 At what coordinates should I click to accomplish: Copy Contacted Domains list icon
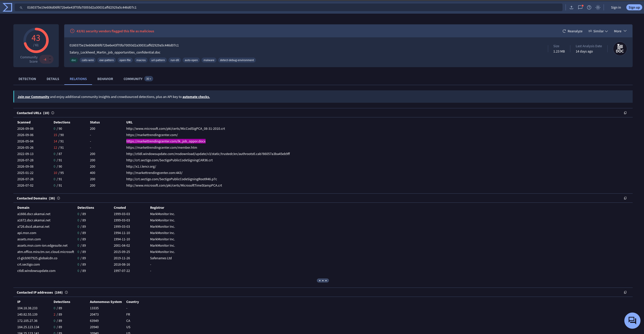625,198
